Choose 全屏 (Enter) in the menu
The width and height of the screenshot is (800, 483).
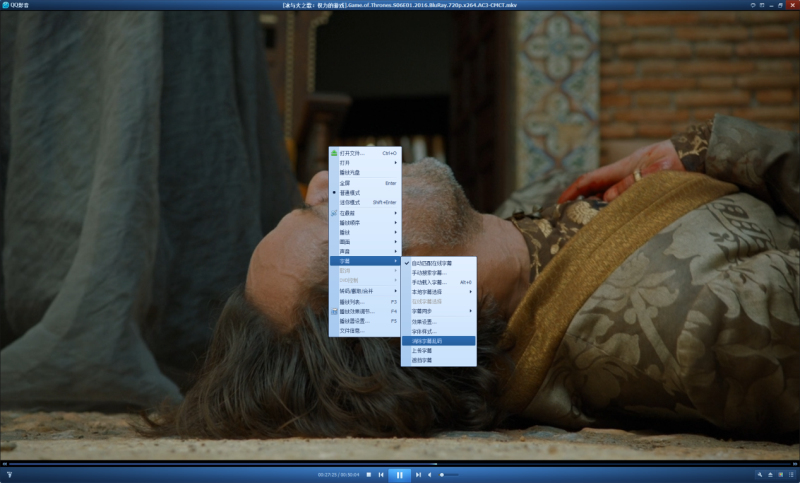(x=365, y=183)
